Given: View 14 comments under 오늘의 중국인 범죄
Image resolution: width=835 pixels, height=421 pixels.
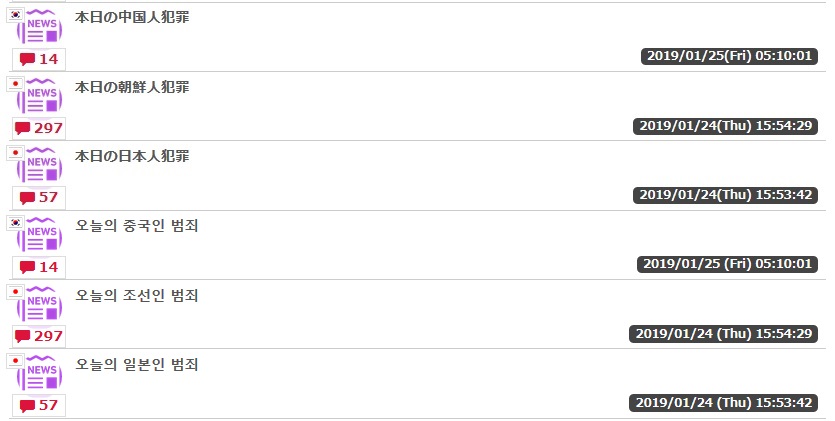Looking at the screenshot, I should coord(39,267).
